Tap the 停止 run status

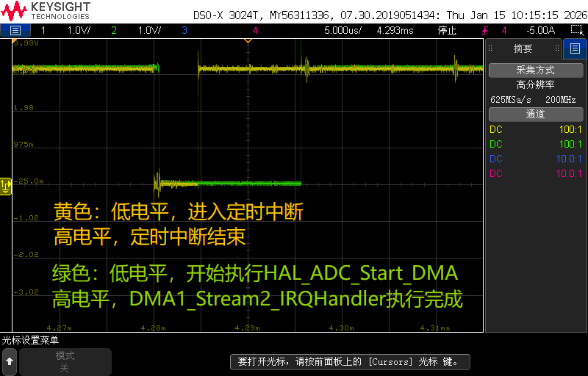(447, 30)
